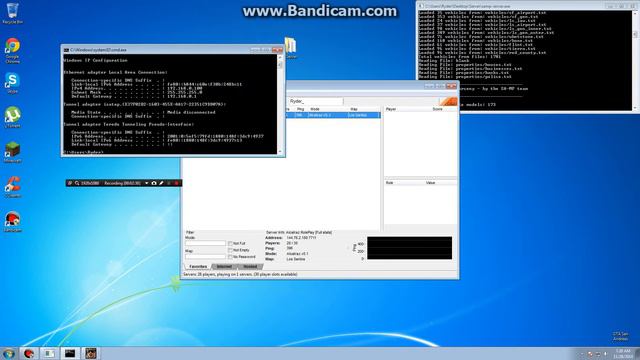Select the Favorites tab

click(198, 267)
